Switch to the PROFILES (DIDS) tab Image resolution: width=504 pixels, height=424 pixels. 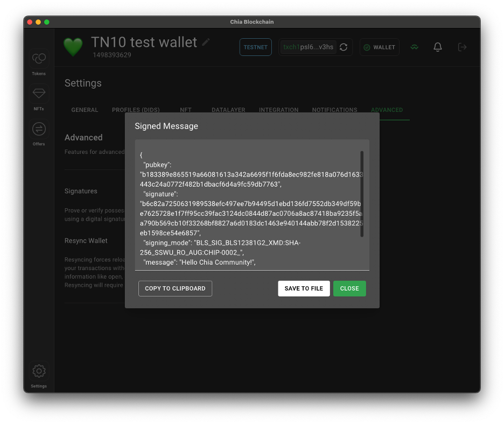coord(136,110)
